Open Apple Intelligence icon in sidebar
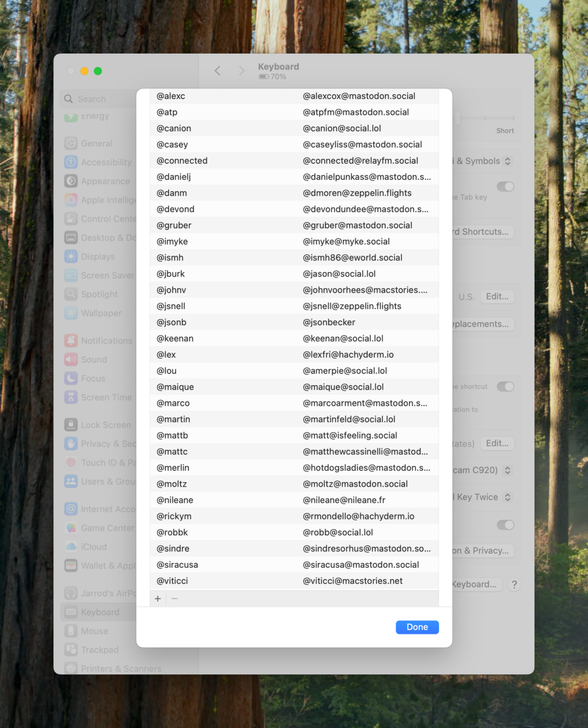 71,200
